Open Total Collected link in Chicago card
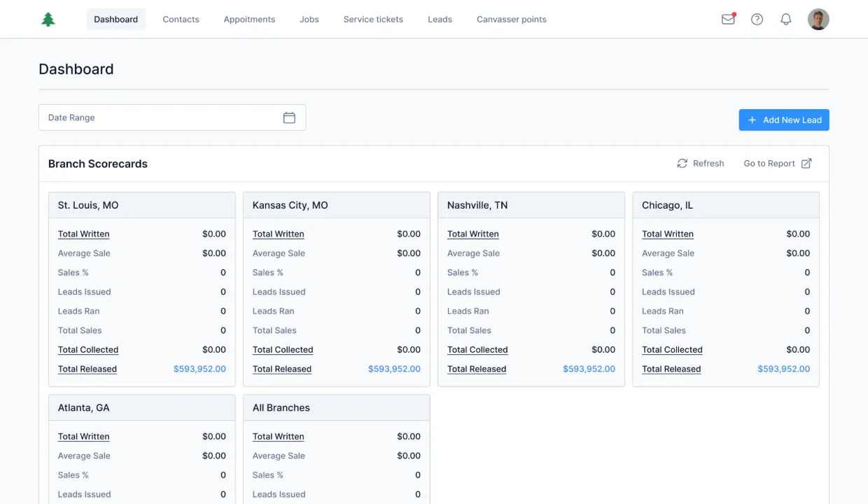This screenshot has height=504, width=868. [x=672, y=349]
